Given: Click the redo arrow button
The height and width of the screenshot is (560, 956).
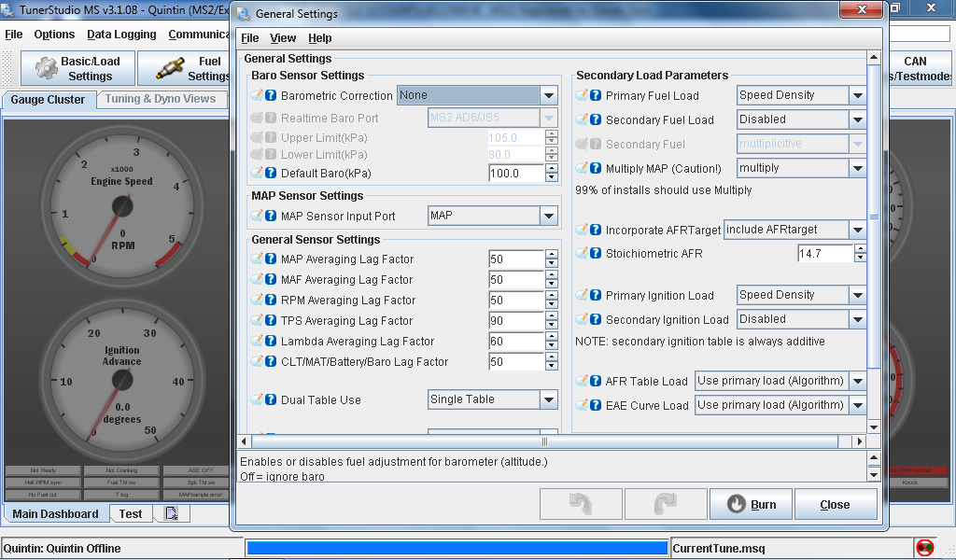Looking at the screenshot, I should pos(665,504).
